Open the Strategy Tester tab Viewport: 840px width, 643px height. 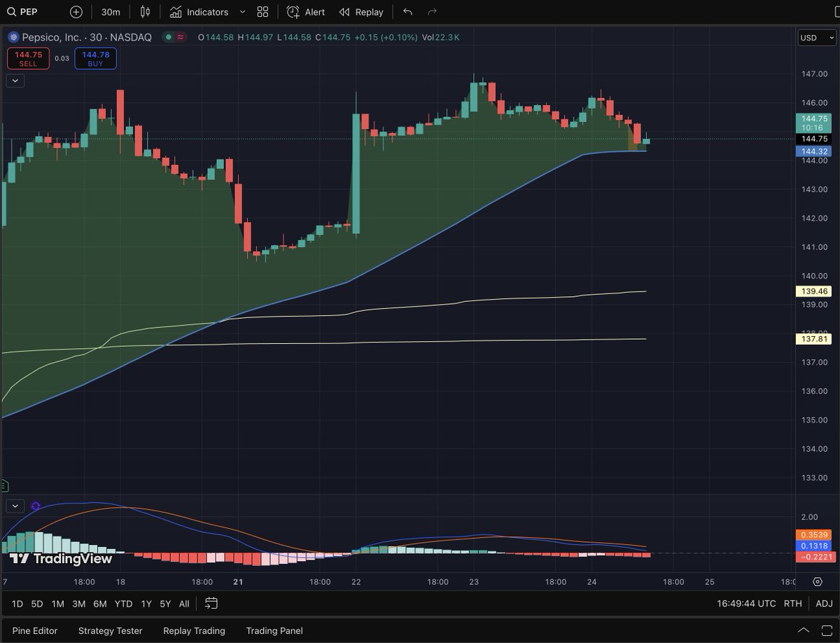[x=111, y=630]
